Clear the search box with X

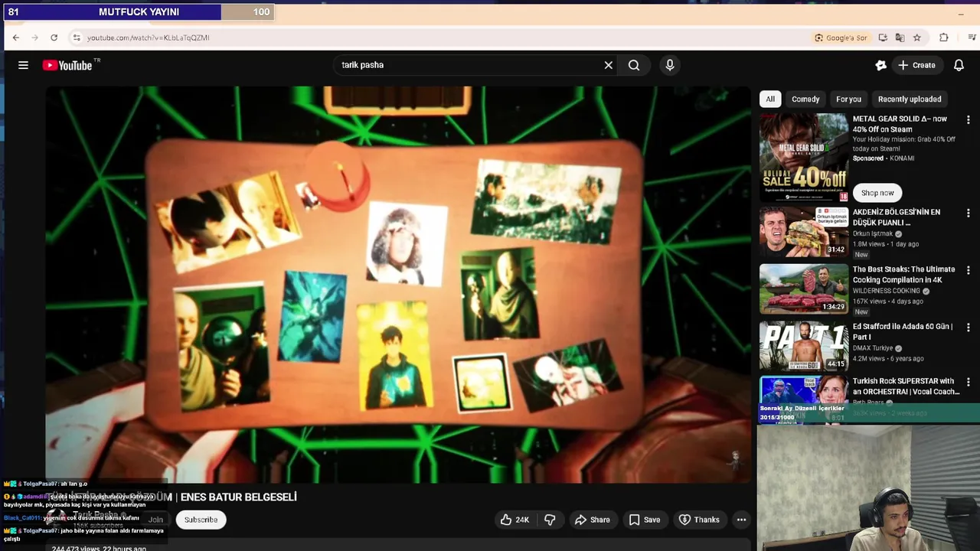609,65
